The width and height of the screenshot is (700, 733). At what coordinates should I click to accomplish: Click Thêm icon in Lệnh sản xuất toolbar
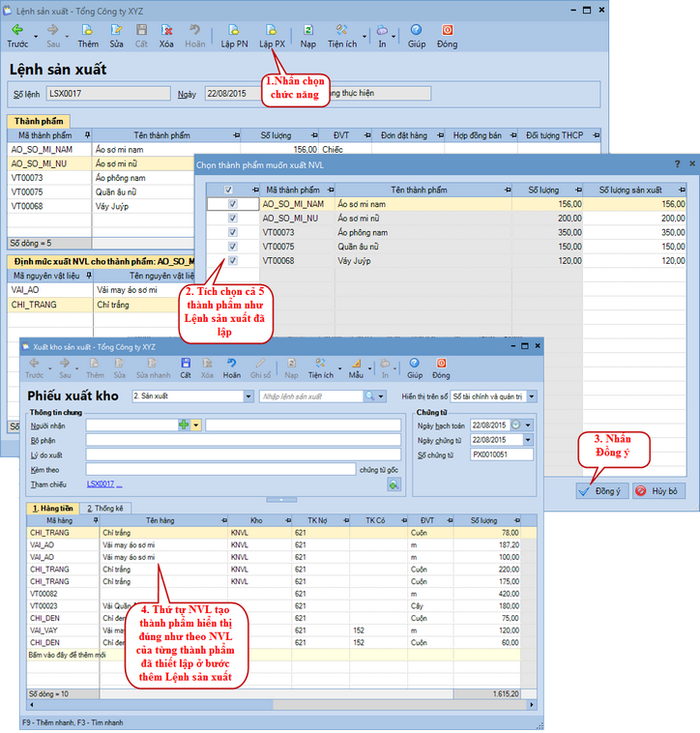(x=88, y=30)
